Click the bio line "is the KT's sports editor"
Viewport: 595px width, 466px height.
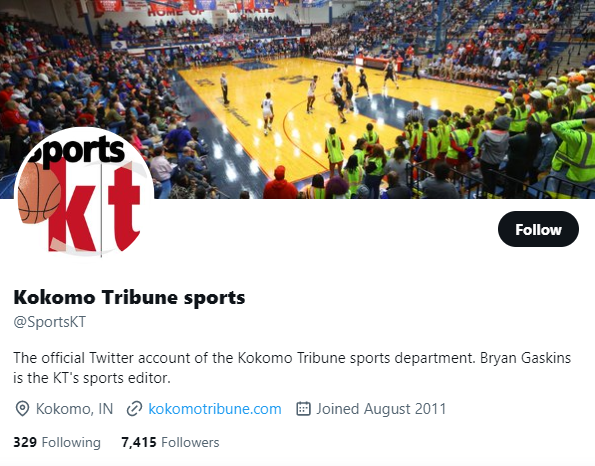click(x=92, y=378)
